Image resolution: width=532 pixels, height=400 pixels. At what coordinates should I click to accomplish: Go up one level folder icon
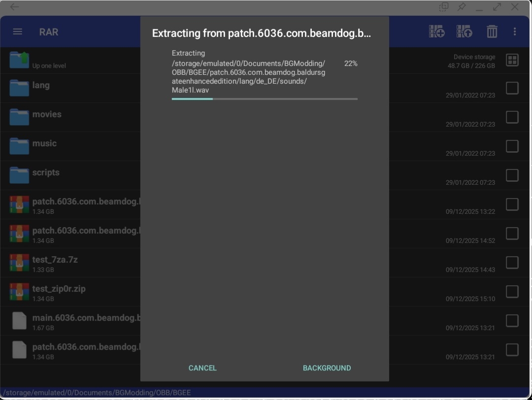pyautogui.click(x=20, y=60)
